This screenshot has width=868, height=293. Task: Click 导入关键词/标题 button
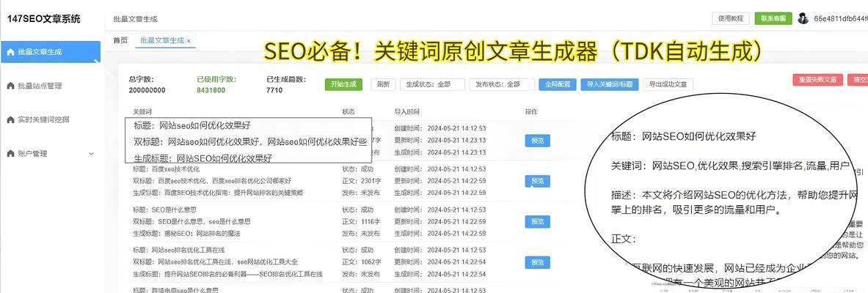[x=610, y=84]
